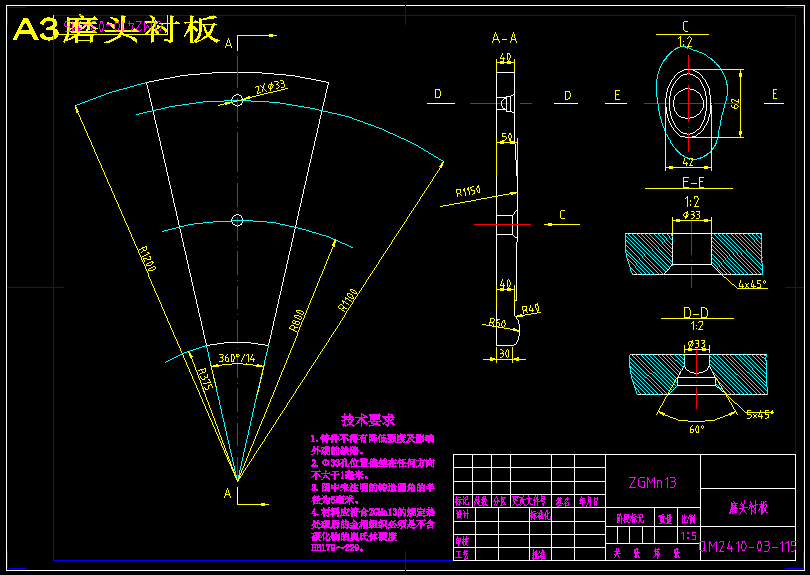Pick the "4x45°" chamfer annotation

752,284
